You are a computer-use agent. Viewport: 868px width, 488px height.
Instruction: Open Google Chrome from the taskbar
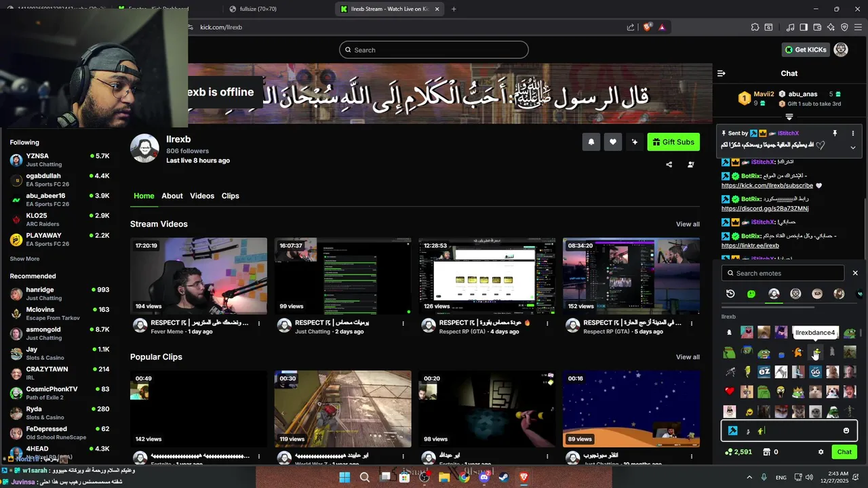click(464, 478)
